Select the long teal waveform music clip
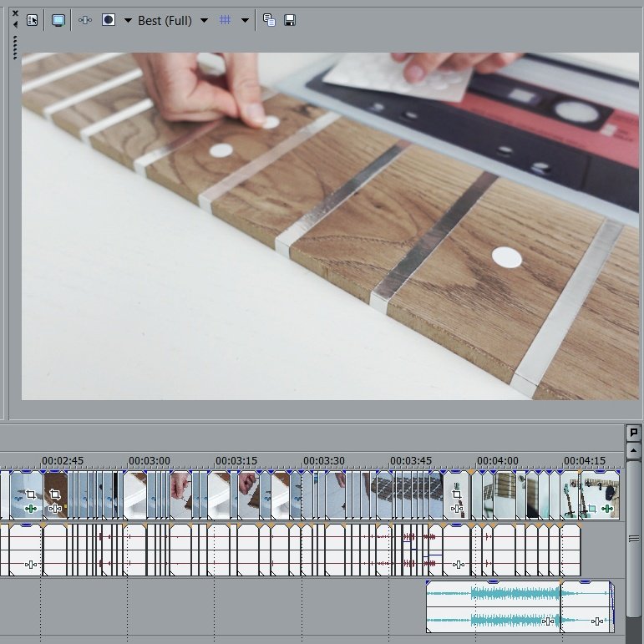 (494, 606)
